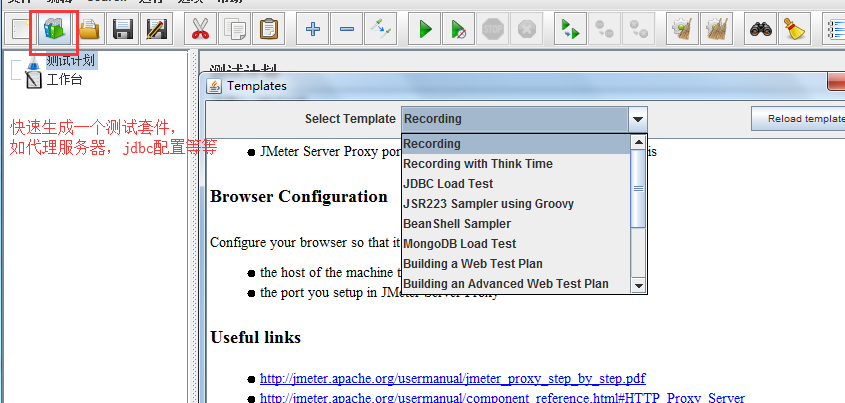Click the Reset Search broom icon
Screen dimensions: 845x403
coord(794,29)
